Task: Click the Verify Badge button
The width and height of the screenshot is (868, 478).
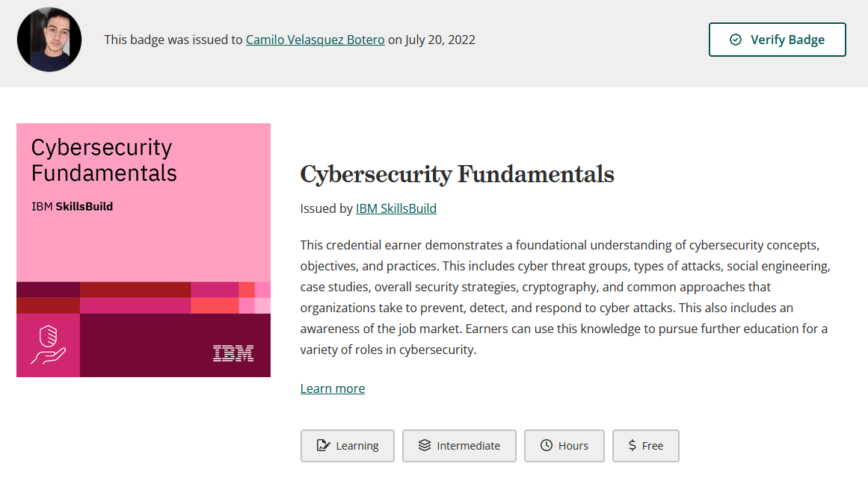Action: point(778,40)
